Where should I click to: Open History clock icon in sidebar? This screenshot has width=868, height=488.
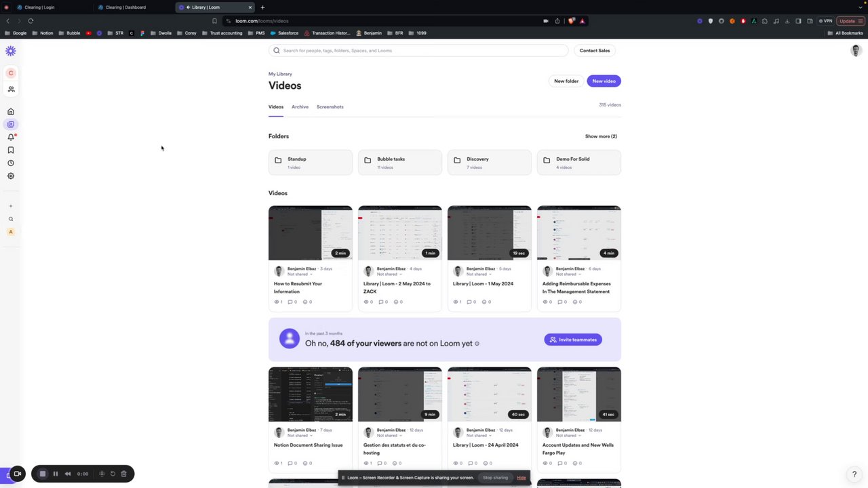tap(11, 163)
